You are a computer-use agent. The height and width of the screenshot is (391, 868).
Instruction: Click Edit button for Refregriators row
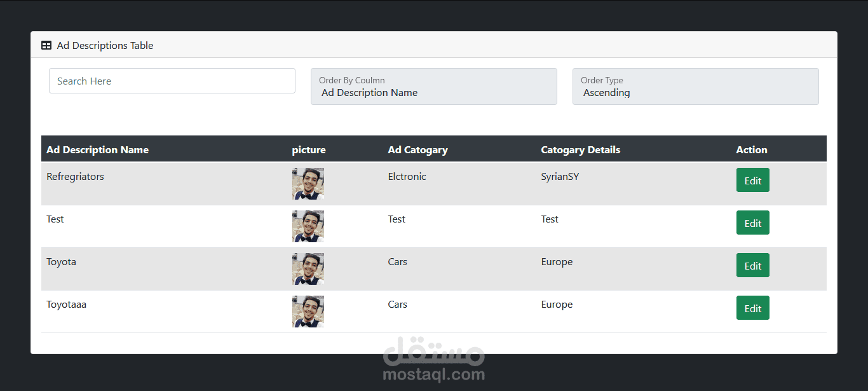point(752,181)
